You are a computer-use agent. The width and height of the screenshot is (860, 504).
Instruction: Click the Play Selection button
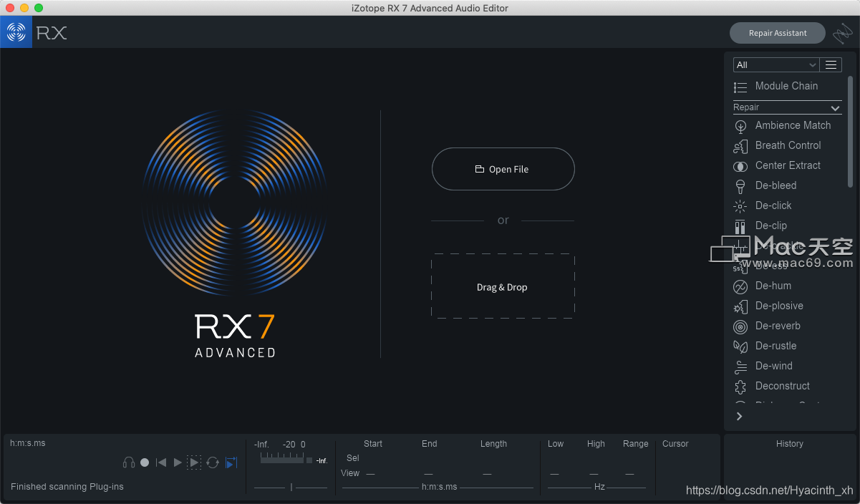[194, 462]
